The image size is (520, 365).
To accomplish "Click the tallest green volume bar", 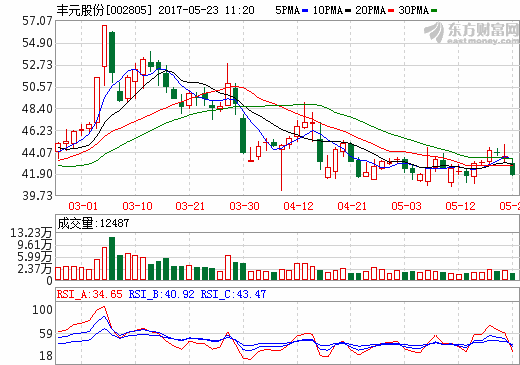I will pyautogui.click(x=112, y=258).
